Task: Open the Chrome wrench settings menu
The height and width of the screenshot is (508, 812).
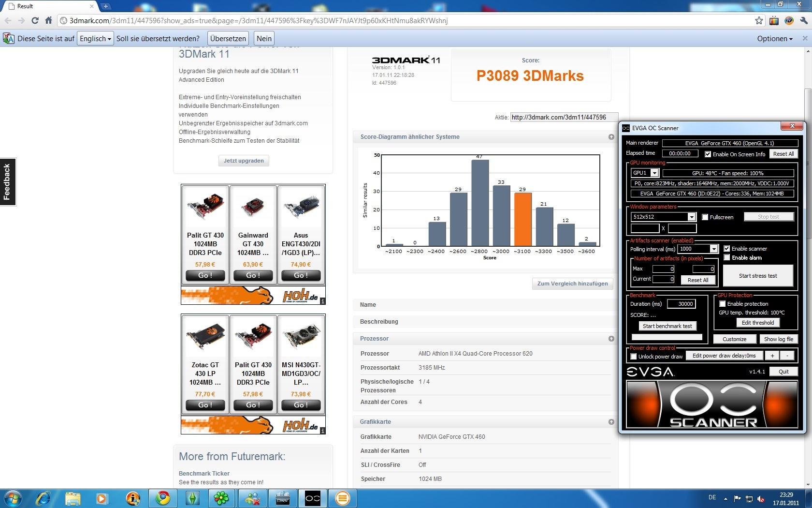Action: (x=804, y=21)
